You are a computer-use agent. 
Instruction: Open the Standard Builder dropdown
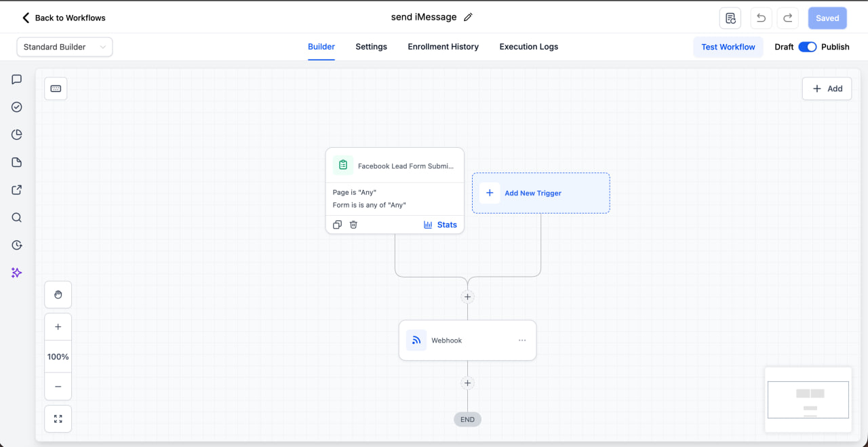(x=64, y=47)
